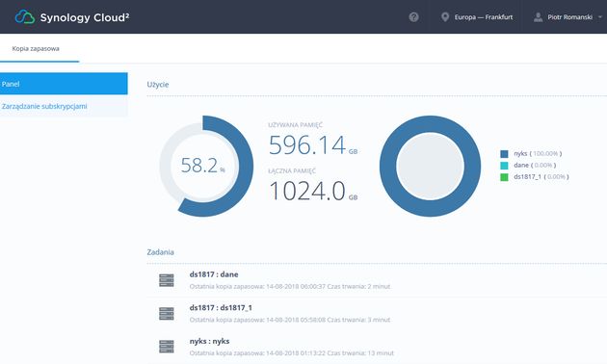Open Zarządzanie subskrypcjami in sidebar
The image size is (607, 364).
click(x=64, y=106)
